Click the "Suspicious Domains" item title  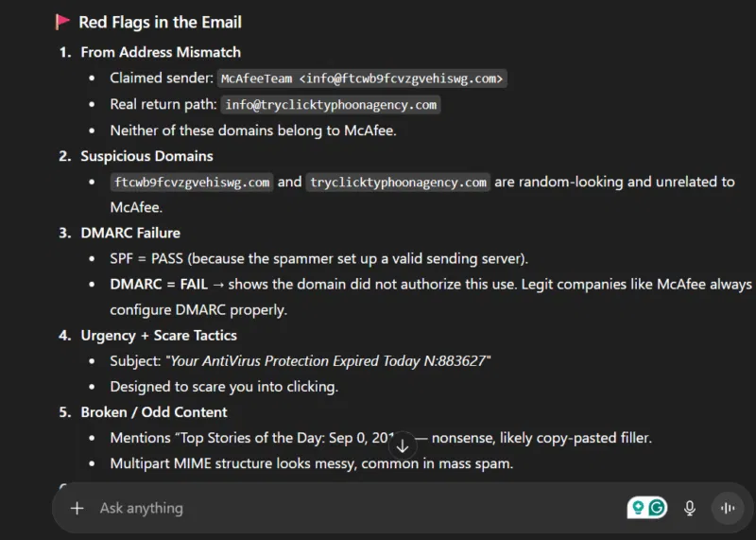tap(146, 156)
